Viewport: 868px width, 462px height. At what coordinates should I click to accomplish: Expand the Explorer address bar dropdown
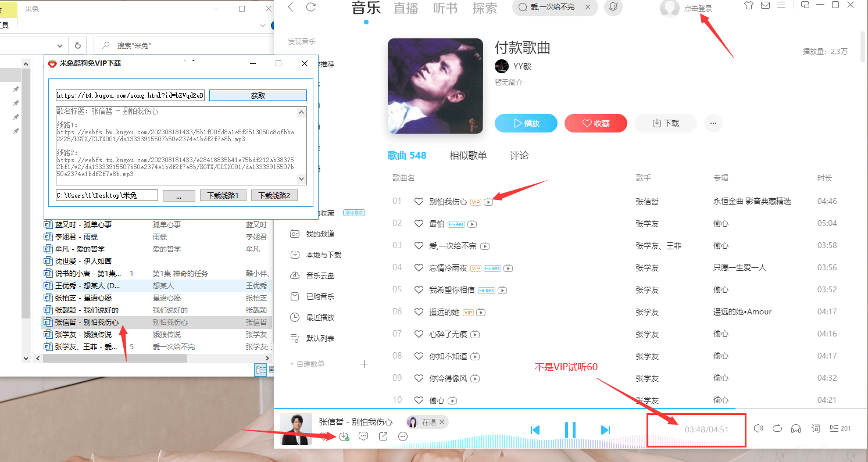[x=60, y=45]
